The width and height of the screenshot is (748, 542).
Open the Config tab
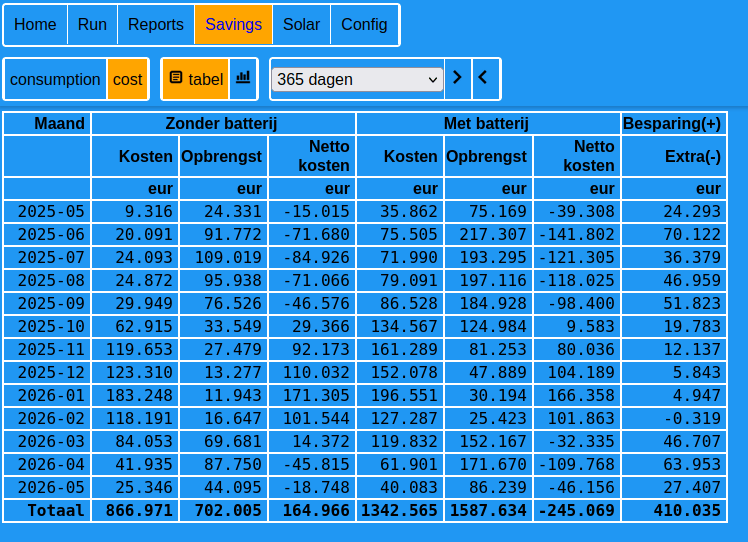[x=364, y=25]
